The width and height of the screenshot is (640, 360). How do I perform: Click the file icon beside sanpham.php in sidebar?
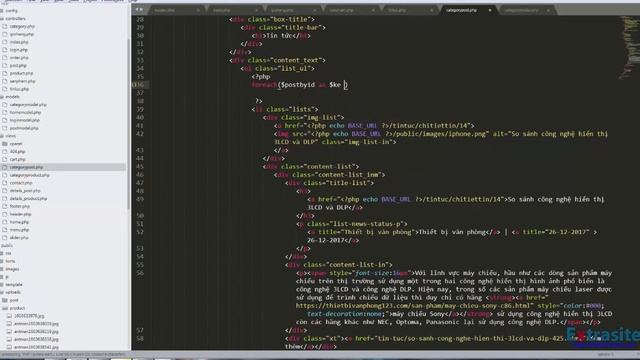click(x=5, y=81)
